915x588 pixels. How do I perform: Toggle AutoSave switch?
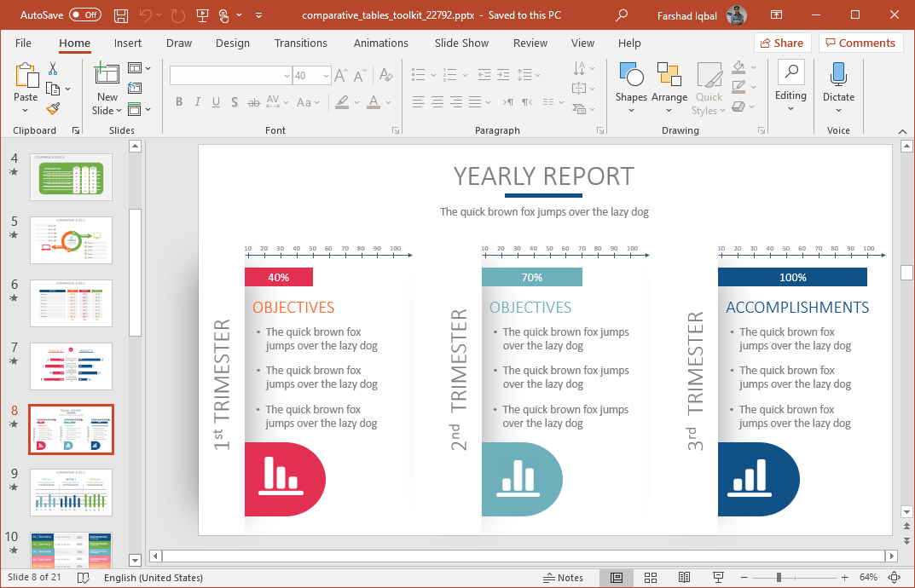85,15
